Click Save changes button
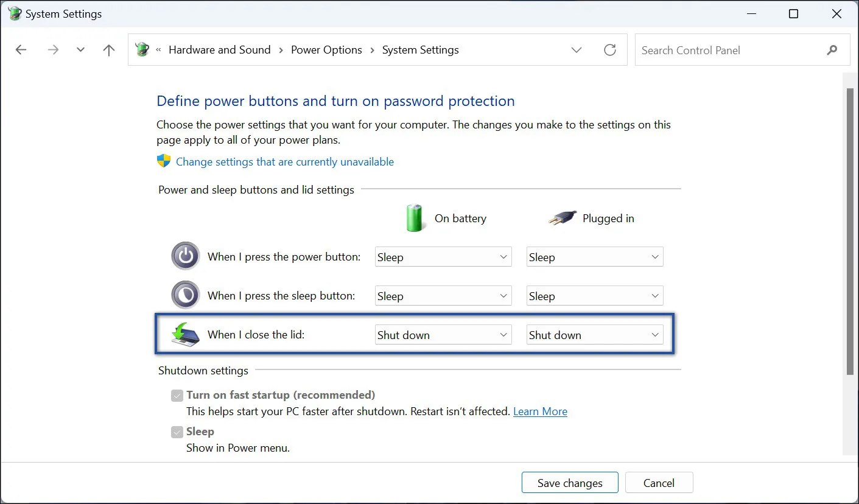Screen dimensions: 859x504 569,483
